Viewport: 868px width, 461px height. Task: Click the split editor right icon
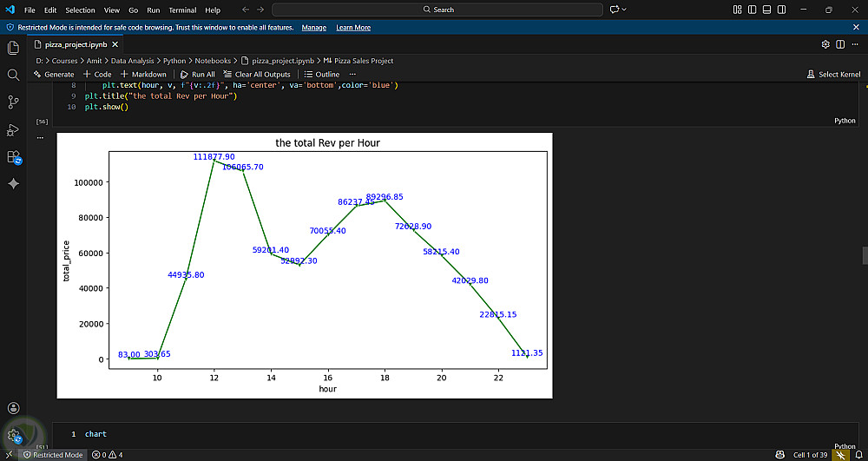pos(841,44)
